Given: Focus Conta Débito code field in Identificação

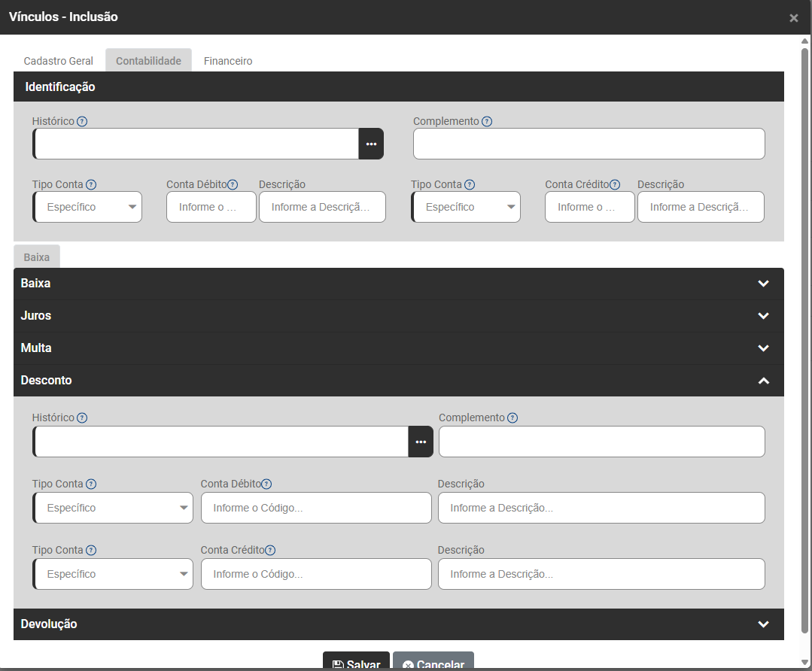Looking at the screenshot, I should [x=211, y=207].
